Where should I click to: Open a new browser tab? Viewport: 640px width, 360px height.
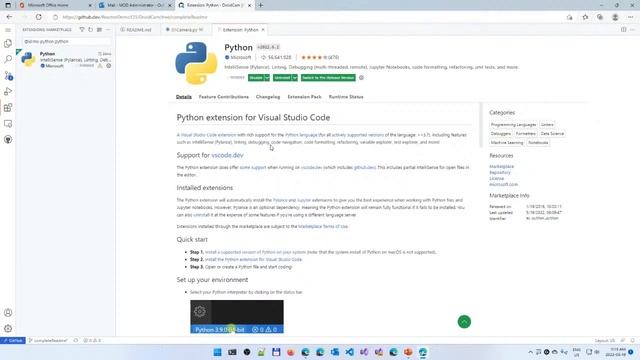point(261,5)
